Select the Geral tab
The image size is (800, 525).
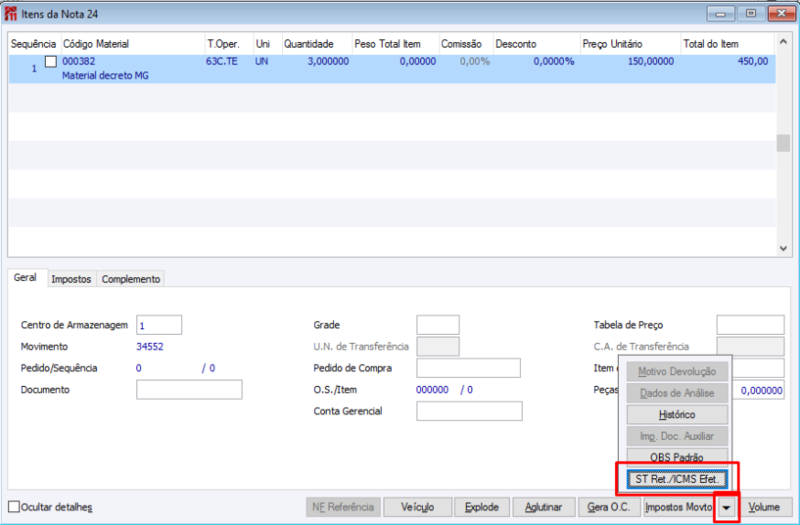(x=25, y=278)
